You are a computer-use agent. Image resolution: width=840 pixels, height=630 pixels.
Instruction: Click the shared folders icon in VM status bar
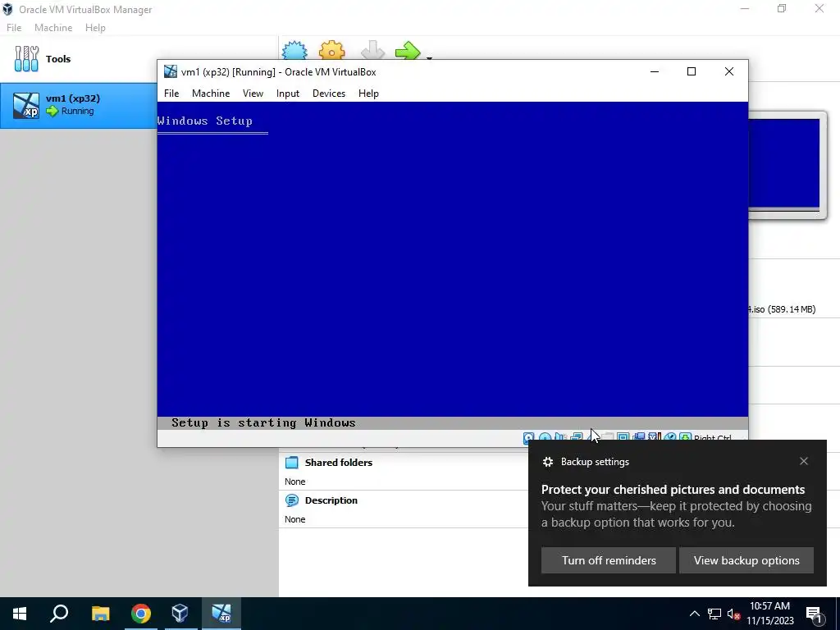[607, 438]
